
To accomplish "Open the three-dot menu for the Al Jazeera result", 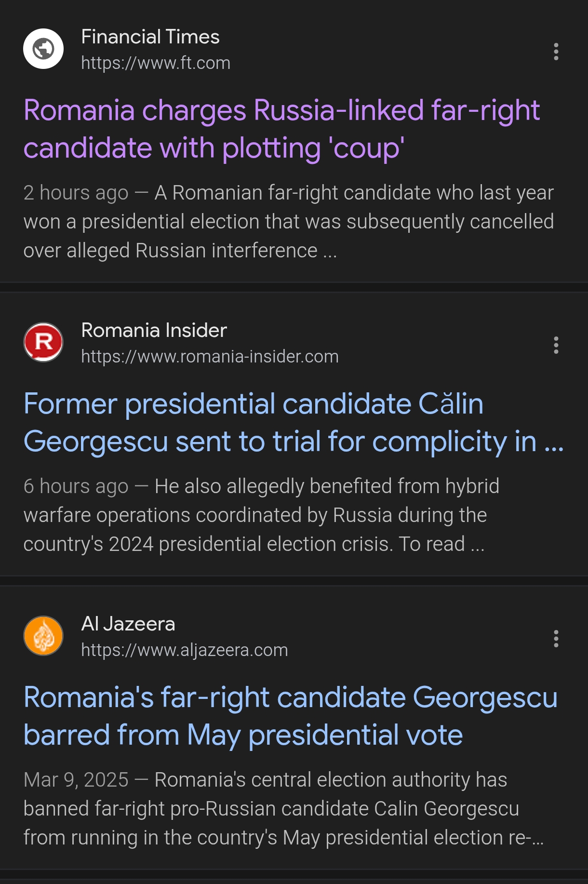I will point(556,639).
